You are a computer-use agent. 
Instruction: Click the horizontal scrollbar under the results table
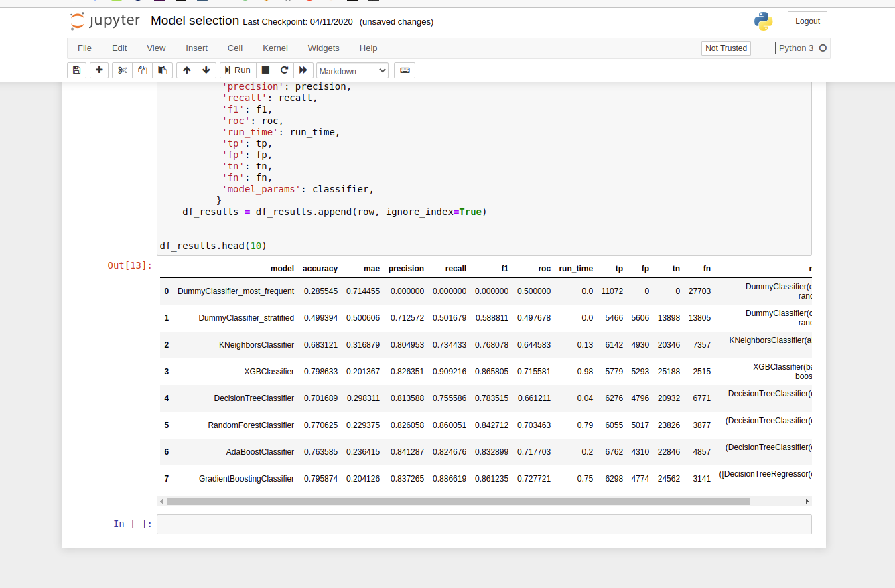click(458, 501)
